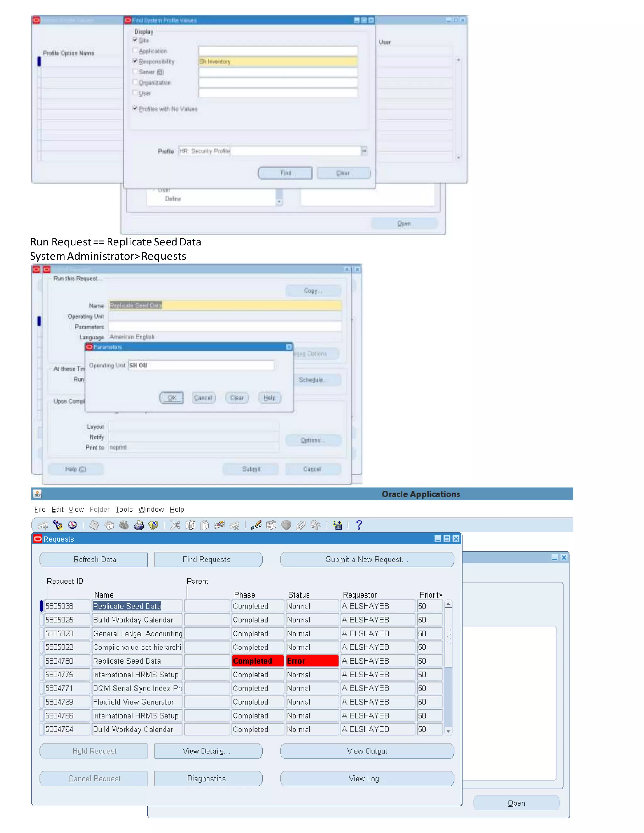This screenshot has height=833, width=644.
Task: Click requests list scroll down arrow
Action: click(448, 731)
